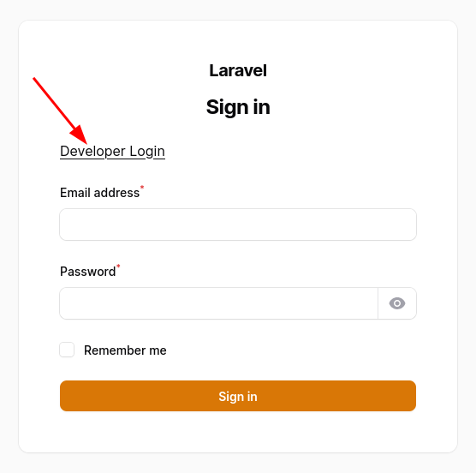Click empty card area below Sign in button
Screen dimensions: 476x473
[x=238, y=431]
